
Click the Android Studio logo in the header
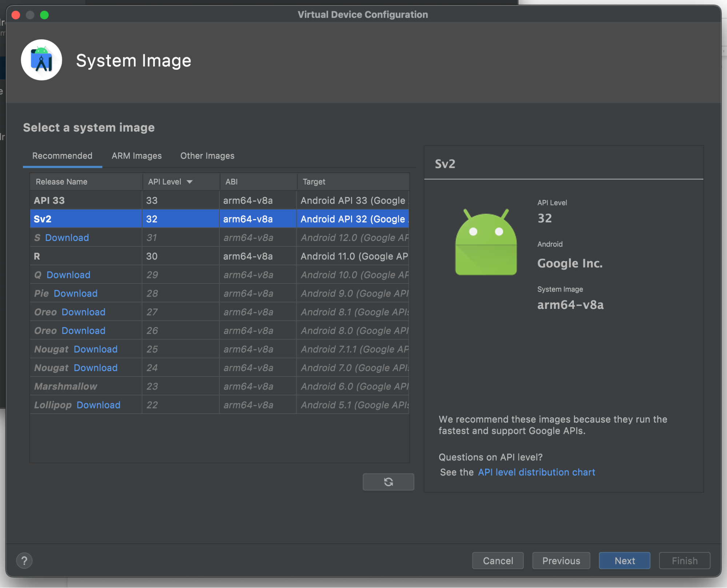(x=41, y=60)
